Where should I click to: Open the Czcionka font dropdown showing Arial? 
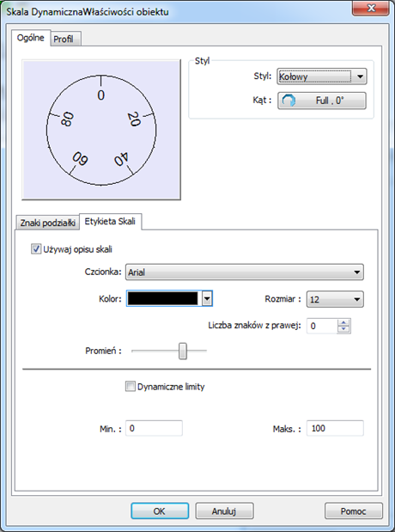point(244,272)
